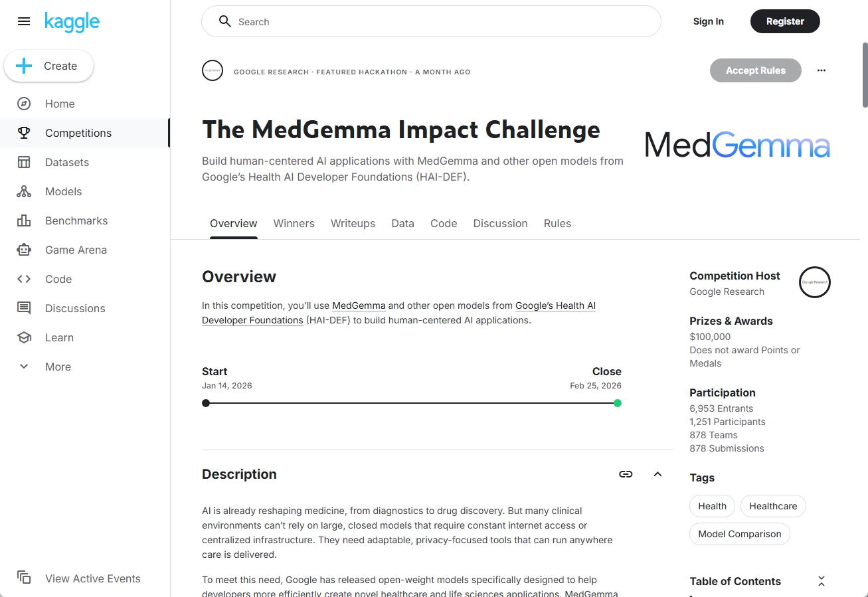Collapse the Description section chevron

click(657, 474)
